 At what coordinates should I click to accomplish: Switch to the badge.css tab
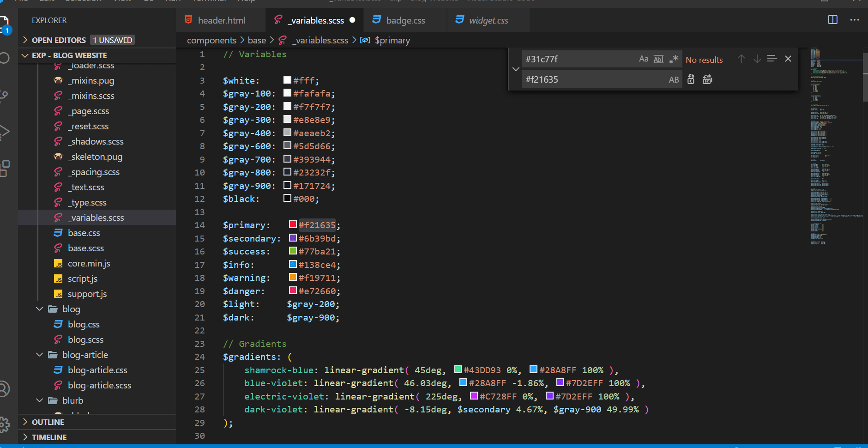405,20
